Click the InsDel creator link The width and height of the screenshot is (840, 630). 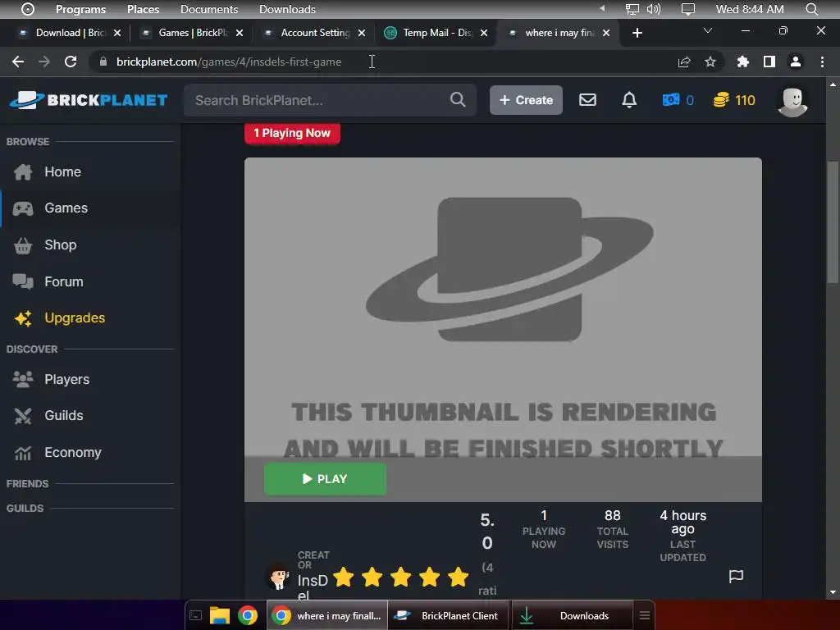pos(313,587)
